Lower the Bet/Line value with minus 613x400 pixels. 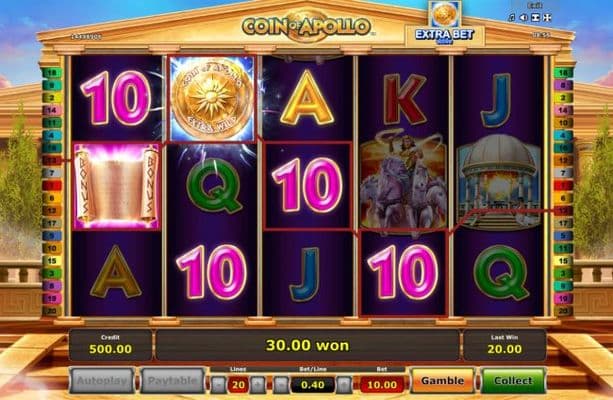pos(281,385)
